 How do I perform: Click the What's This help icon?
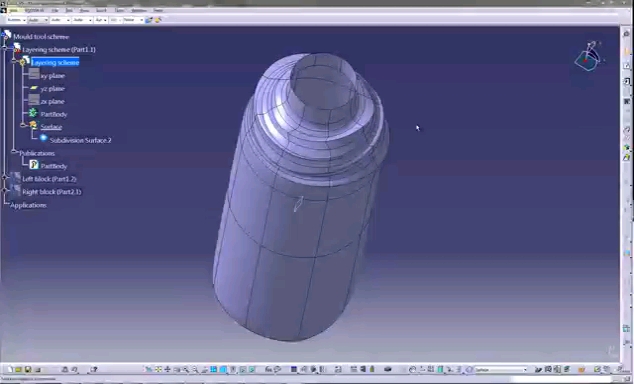pos(94,369)
